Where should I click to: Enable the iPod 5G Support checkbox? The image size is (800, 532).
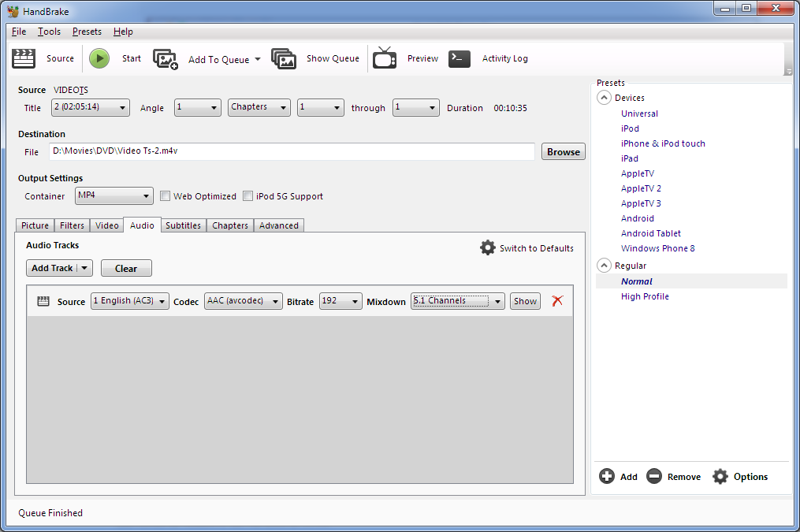(x=248, y=196)
